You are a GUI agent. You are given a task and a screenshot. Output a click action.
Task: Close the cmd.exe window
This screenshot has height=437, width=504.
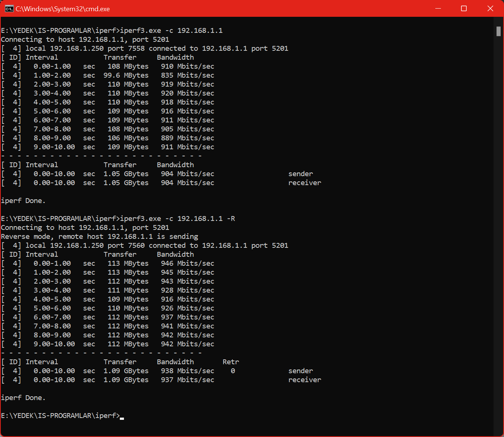click(490, 9)
